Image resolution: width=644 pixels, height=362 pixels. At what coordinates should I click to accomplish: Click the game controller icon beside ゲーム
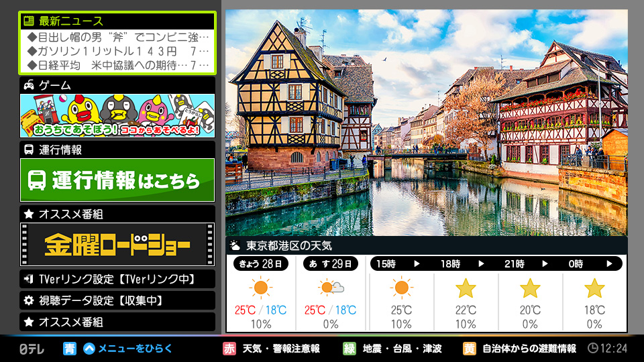pos(29,85)
